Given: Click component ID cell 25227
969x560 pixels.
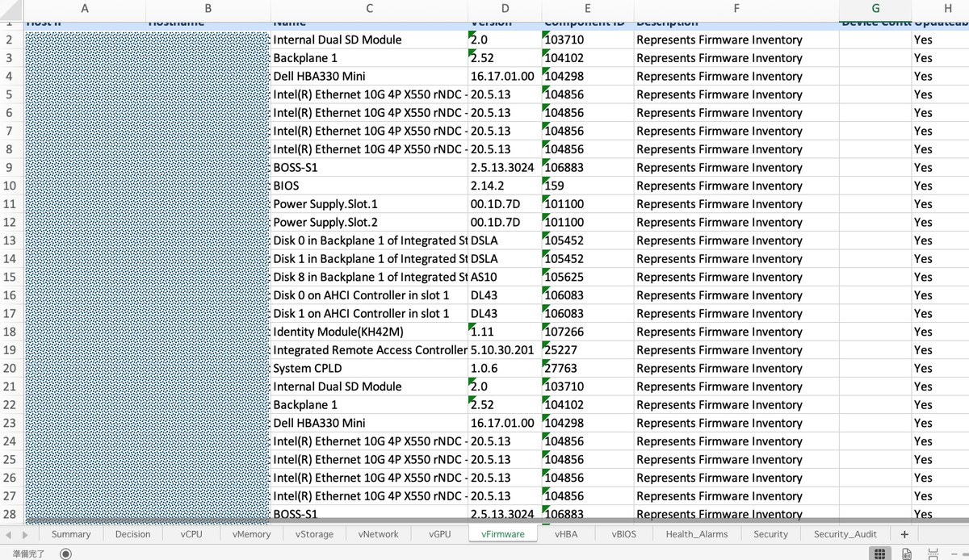Looking at the screenshot, I should (x=588, y=350).
